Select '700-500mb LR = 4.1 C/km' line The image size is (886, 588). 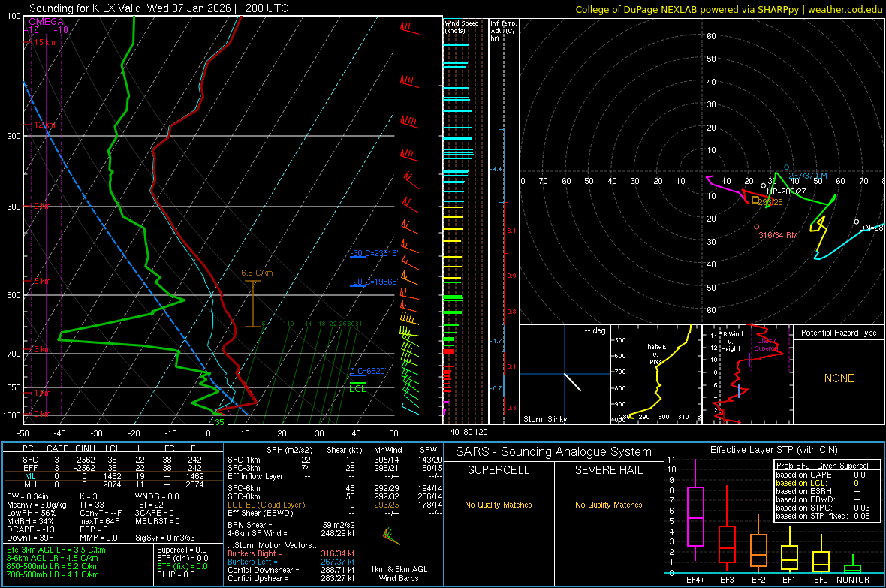click(x=53, y=574)
